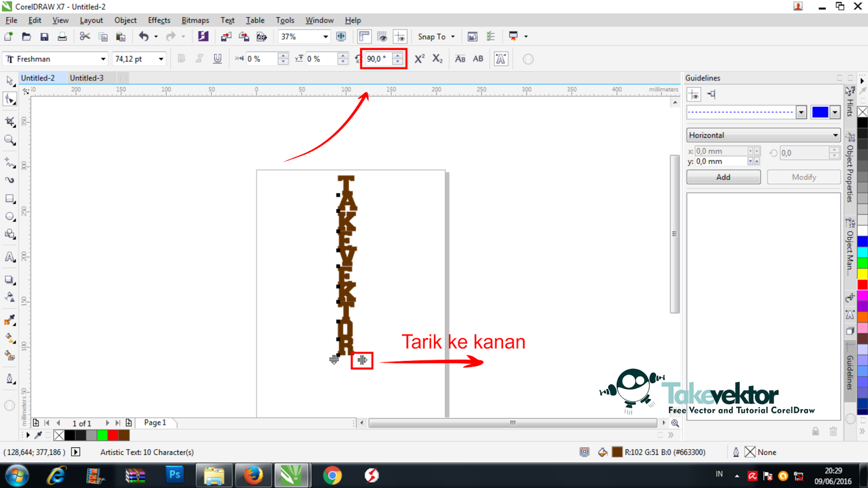
Task: Toggle Small Caps formatting
Action: (460, 59)
